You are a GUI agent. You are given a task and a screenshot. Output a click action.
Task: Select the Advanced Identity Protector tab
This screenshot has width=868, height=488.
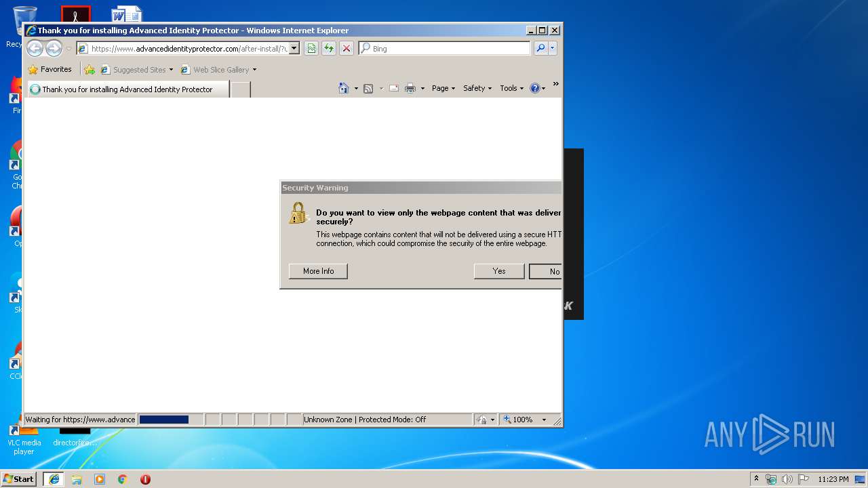tap(127, 89)
